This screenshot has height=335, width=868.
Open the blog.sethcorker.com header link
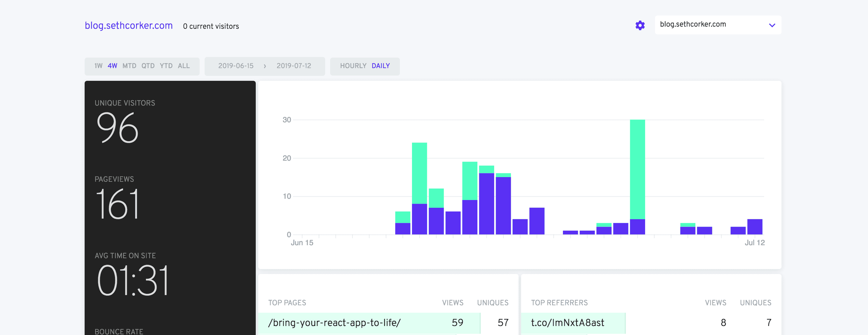[x=128, y=26]
